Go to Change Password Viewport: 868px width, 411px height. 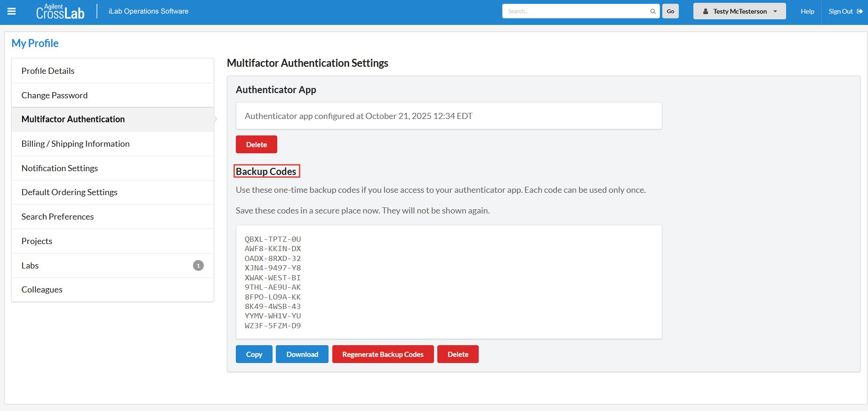point(55,95)
